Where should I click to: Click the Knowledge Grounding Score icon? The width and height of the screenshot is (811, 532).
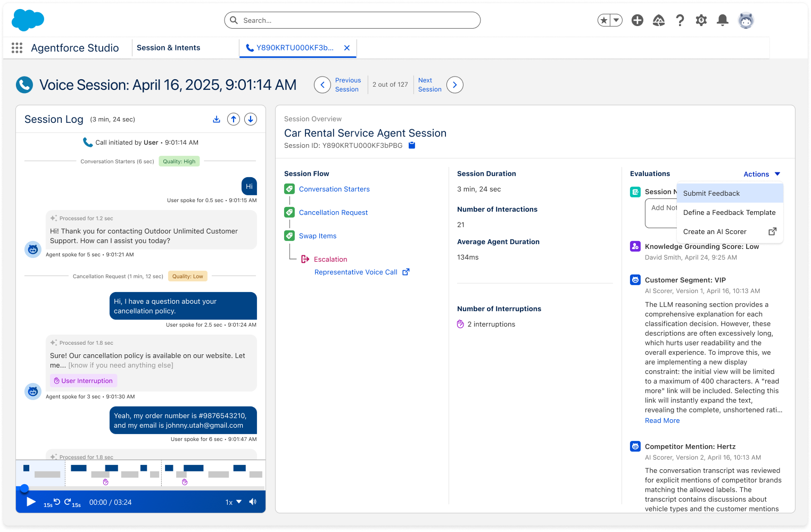pyautogui.click(x=635, y=246)
